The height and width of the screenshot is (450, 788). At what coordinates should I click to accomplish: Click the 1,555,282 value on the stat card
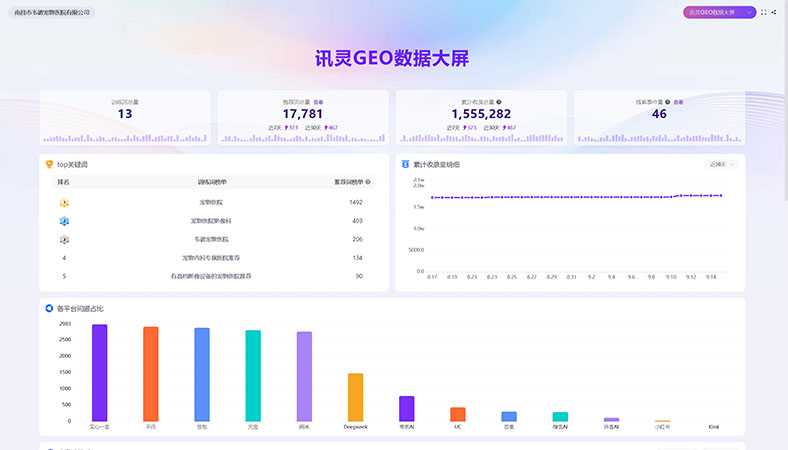coord(481,114)
